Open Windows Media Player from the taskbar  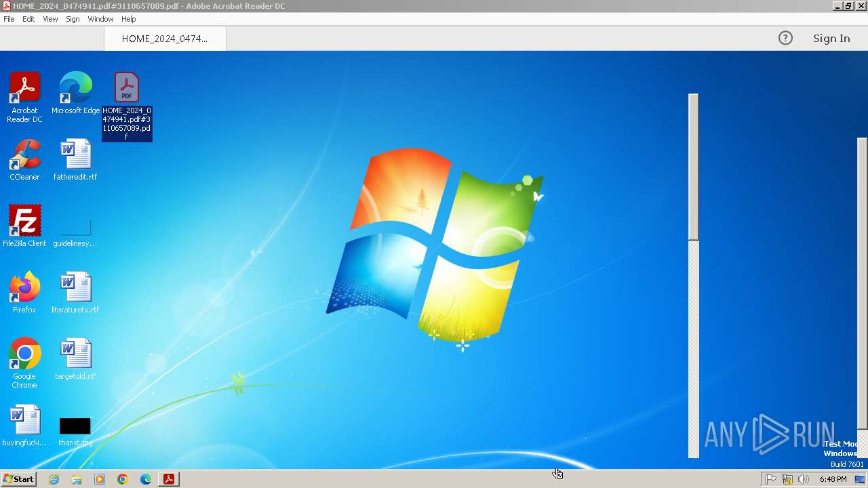pos(100,479)
